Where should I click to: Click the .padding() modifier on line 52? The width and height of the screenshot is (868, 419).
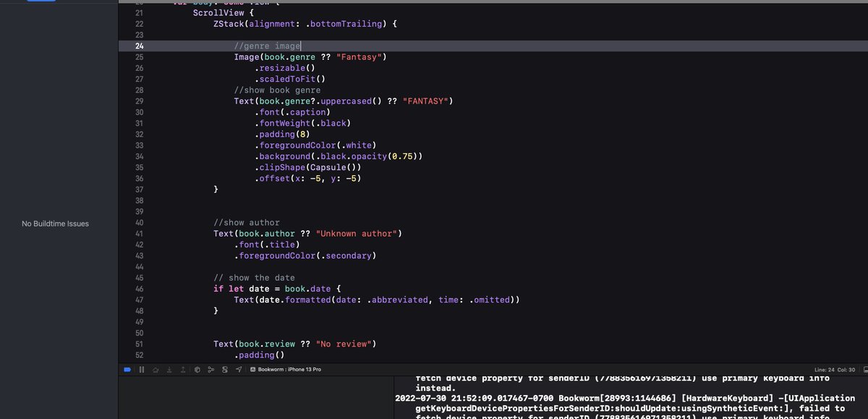click(259, 355)
